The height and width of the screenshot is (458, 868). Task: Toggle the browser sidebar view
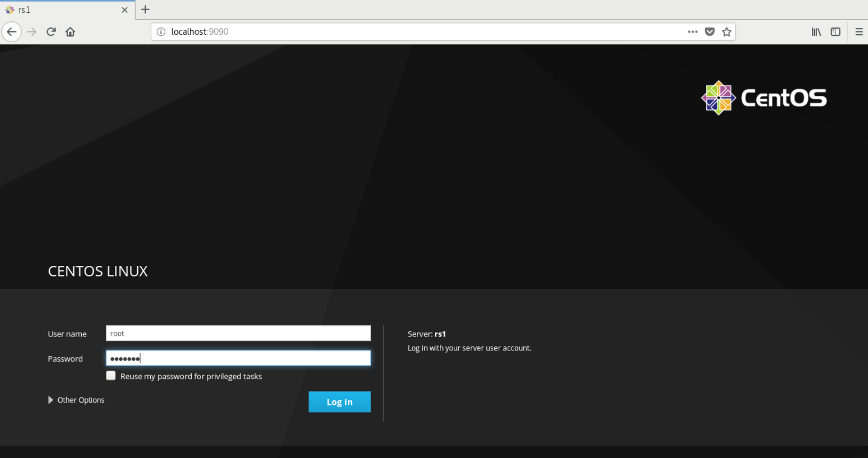[x=835, y=32]
